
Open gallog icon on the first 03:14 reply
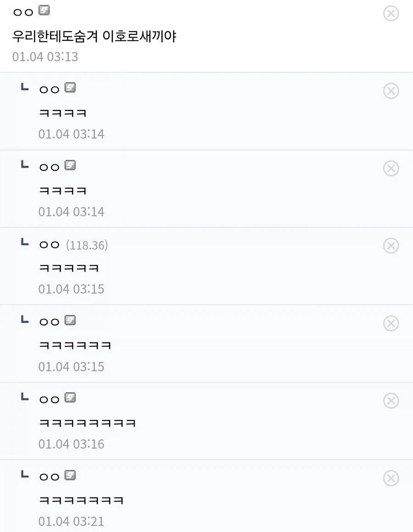70,87
